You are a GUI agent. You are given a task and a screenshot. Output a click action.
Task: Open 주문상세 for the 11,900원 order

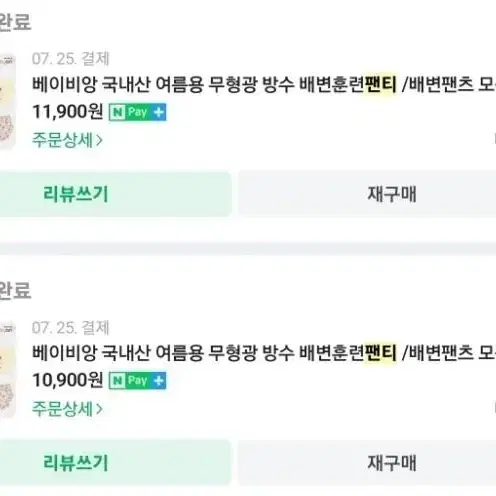tap(67, 140)
